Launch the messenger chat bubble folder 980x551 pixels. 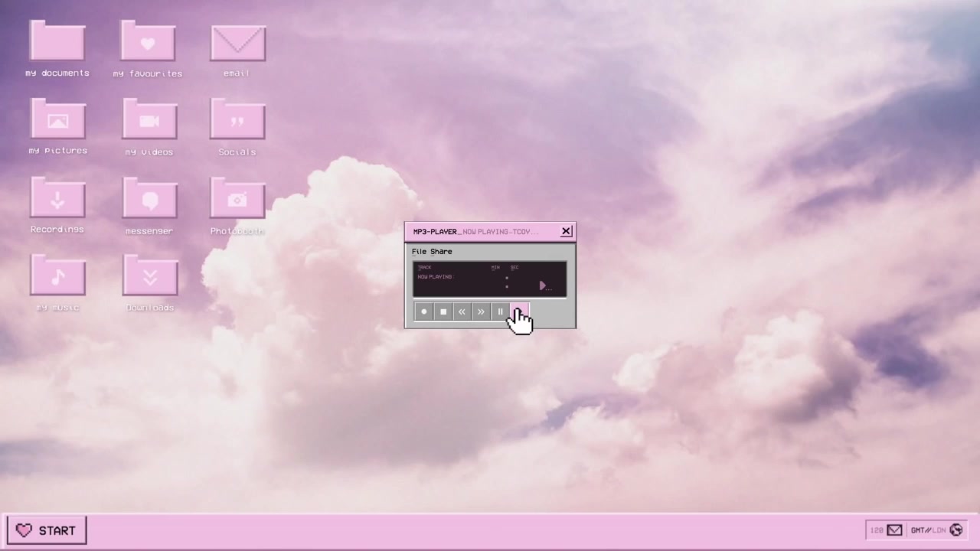[x=149, y=199]
